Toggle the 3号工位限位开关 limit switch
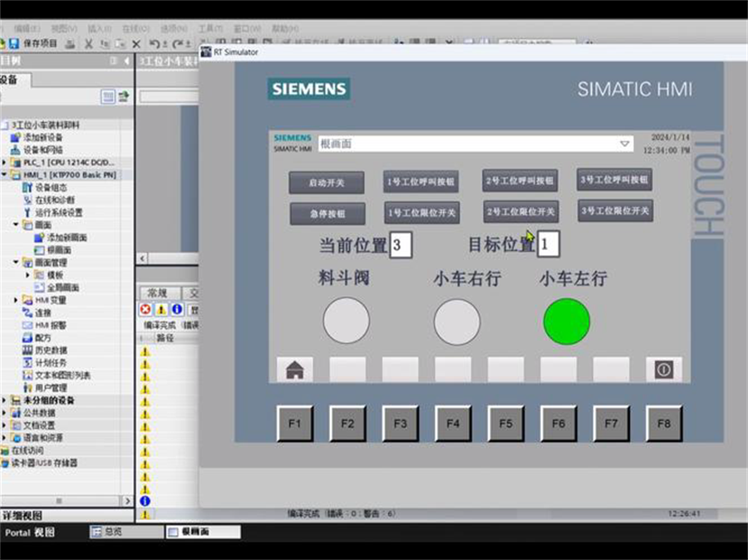This screenshot has width=748, height=560. pyautogui.click(x=615, y=211)
